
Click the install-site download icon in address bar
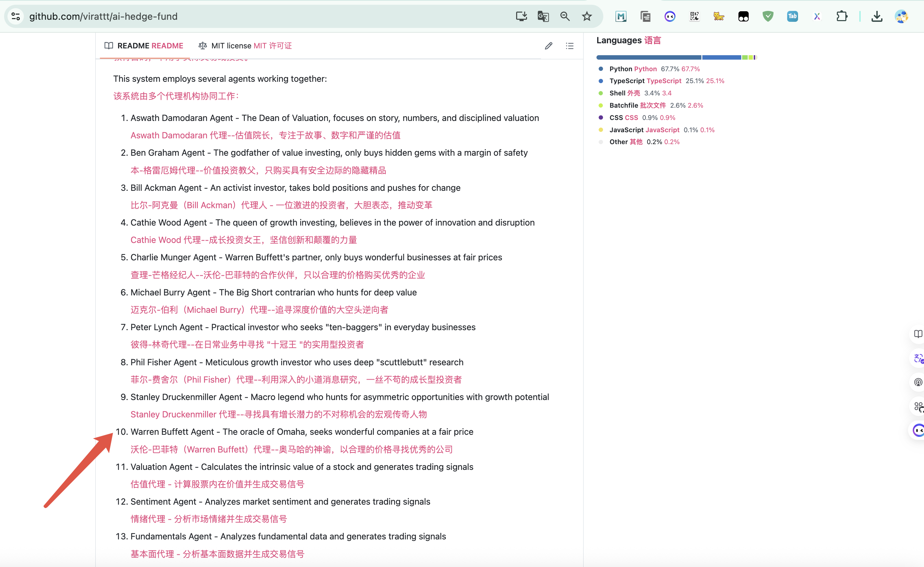point(521,16)
